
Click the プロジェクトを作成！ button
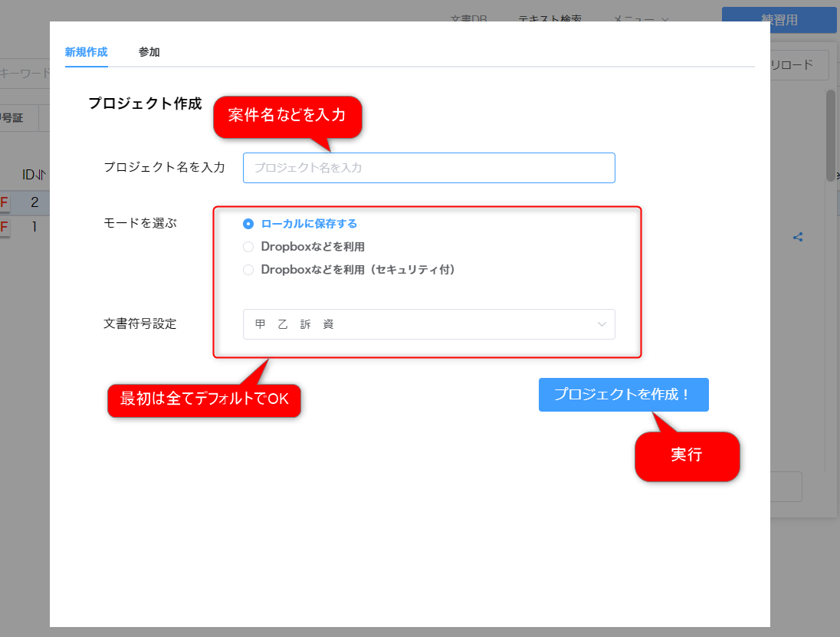623,395
